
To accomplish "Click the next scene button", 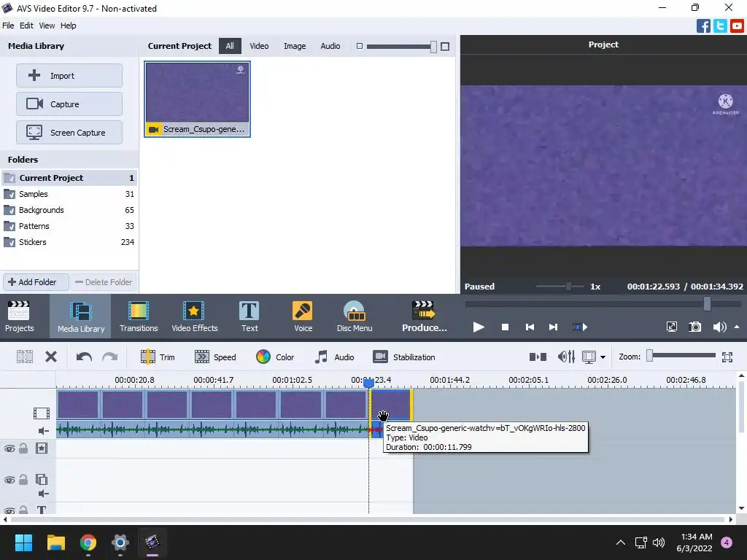I will coord(580,327).
